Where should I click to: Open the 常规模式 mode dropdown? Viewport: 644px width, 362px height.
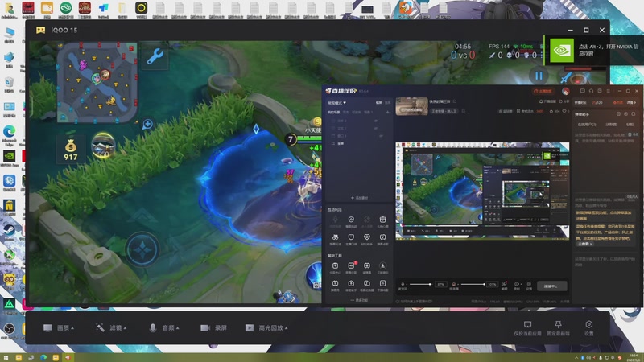click(x=336, y=103)
